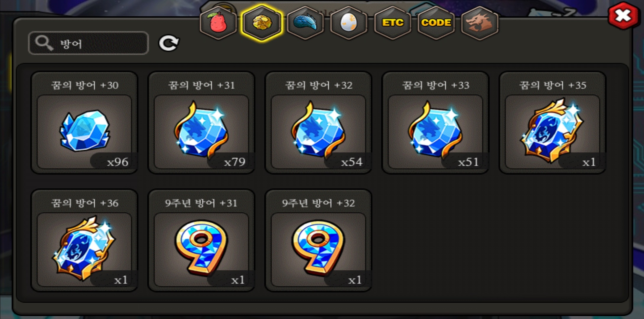Select the 꿈의 방어 +30 gem
This screenshot has width=644, height=319.
click(84, 123)
